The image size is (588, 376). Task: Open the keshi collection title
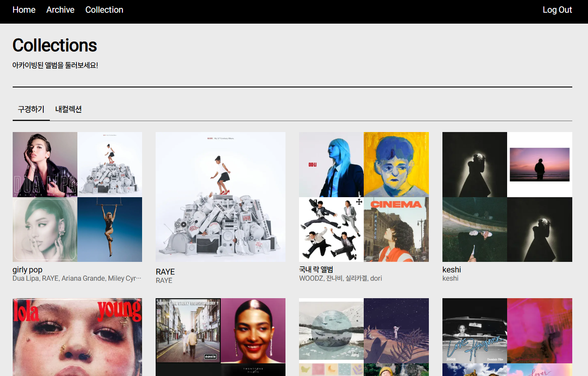coord(452,270)
